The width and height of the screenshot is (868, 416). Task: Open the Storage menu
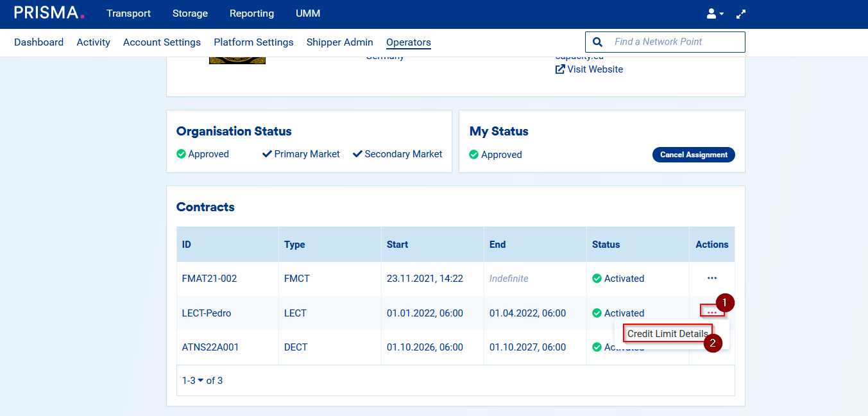click(190, 13)
